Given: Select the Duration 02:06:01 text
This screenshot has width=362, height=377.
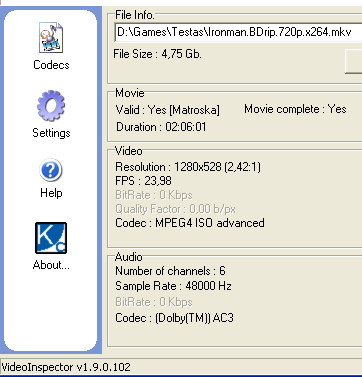Looking at the screenshot, I should coord(161,127).
